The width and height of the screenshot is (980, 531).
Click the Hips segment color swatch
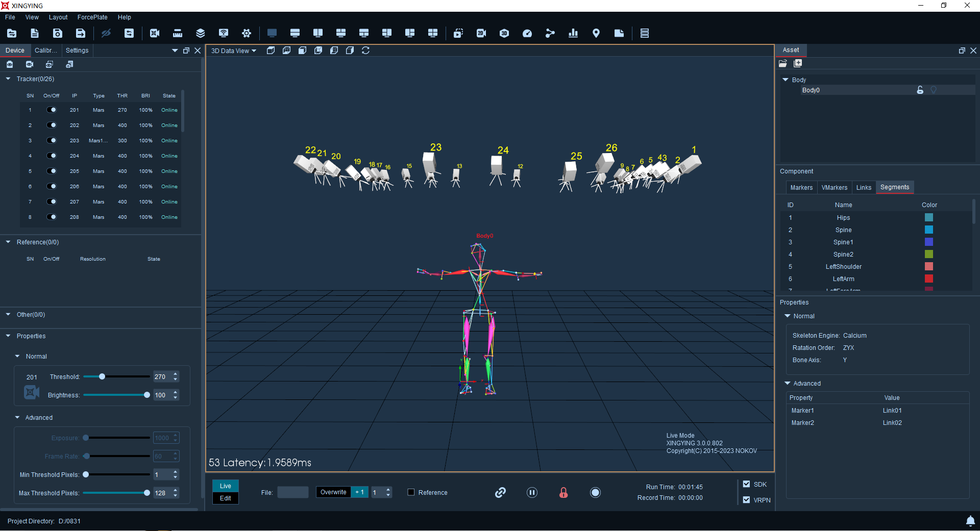[x=929, y=218]
